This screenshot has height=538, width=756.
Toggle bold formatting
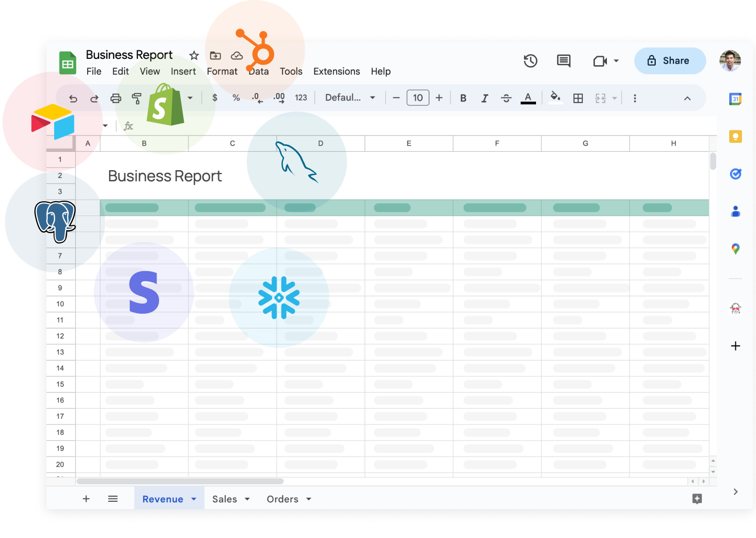pos(463,98)
